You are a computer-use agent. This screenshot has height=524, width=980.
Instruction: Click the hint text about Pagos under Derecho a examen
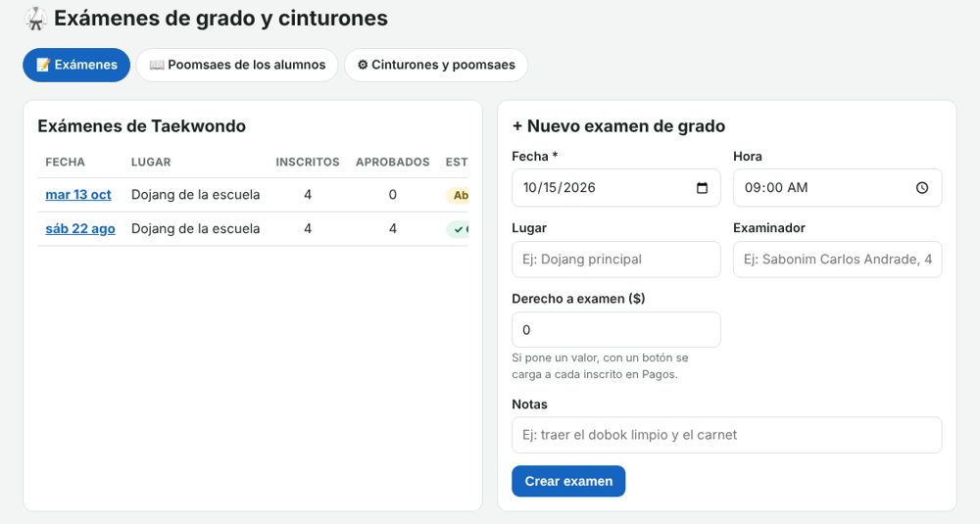pos(600,366)
